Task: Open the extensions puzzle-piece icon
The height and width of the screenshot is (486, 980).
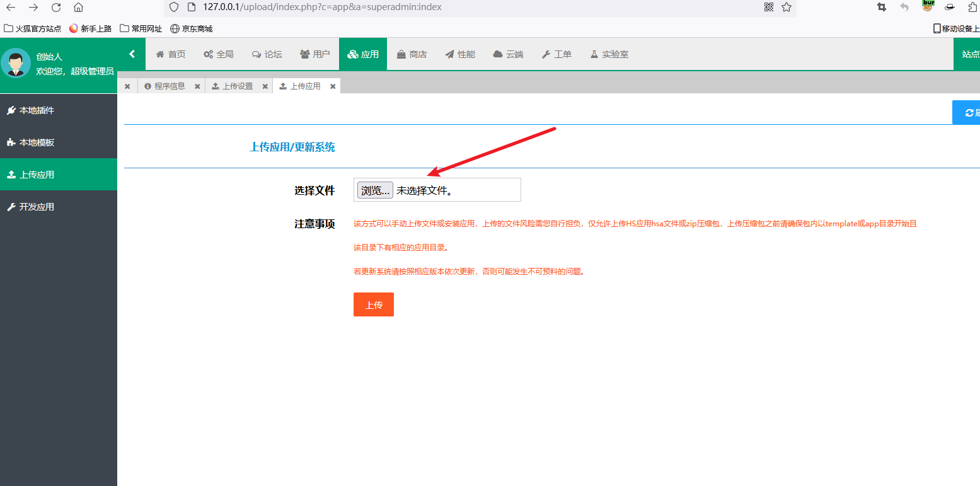Action: coord(972,7)
